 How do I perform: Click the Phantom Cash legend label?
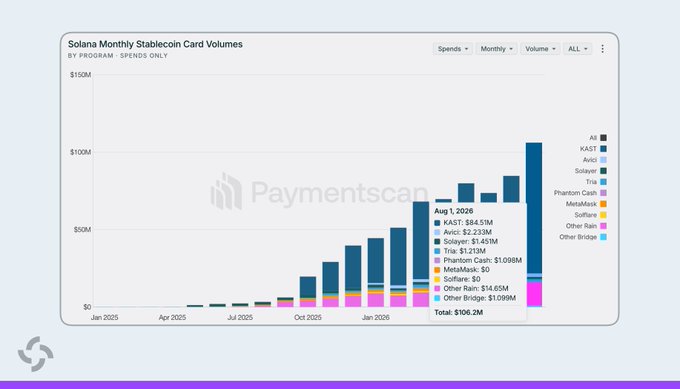575,193
